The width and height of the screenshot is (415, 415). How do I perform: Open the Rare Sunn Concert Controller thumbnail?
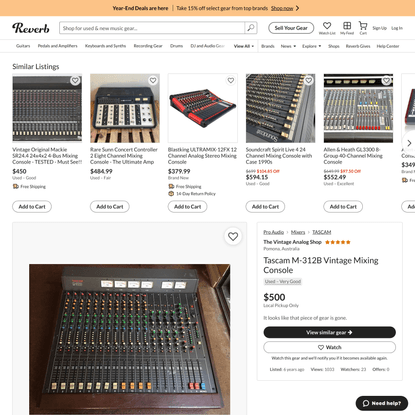pos(125,108)
